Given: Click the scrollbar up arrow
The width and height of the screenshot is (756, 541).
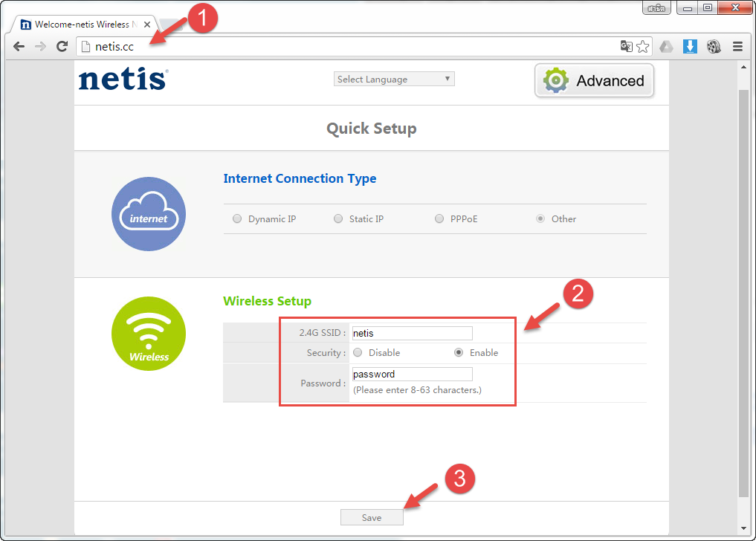Looking at the screenshot, I should pyautogui.click(x=743, y=67).
